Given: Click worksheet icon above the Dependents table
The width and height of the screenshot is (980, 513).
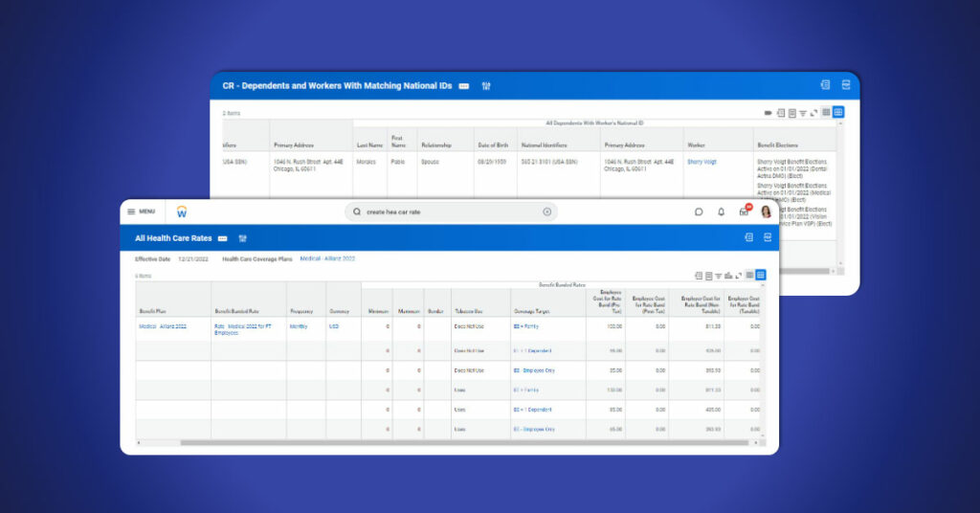Looking at the screenshot, I should click(x=791, y=113).
